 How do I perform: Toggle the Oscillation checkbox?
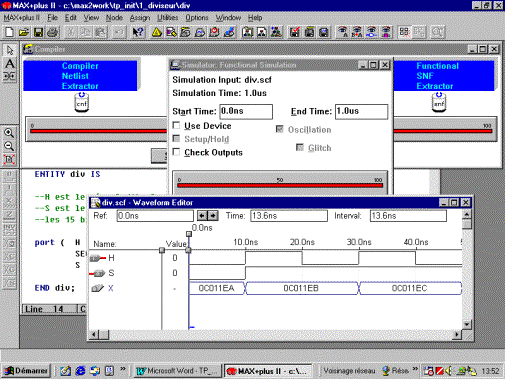pos(280,129)
